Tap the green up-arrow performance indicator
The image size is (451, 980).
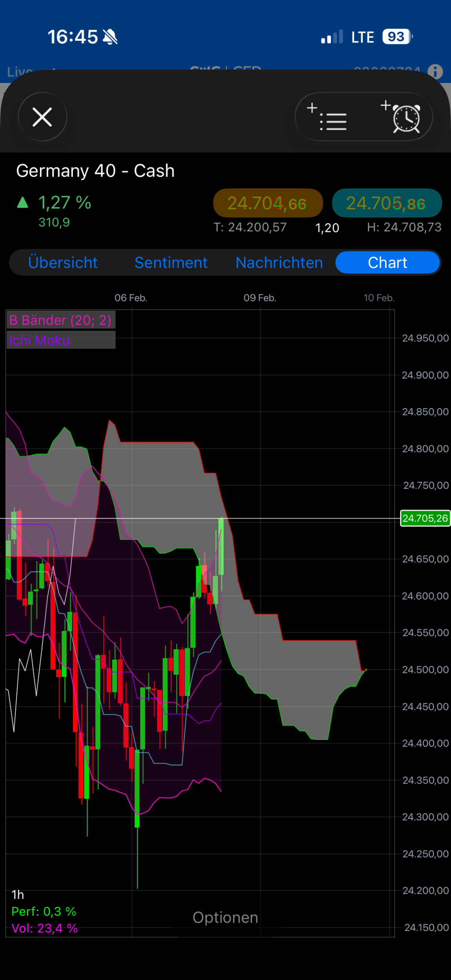[x=23, y=203]
